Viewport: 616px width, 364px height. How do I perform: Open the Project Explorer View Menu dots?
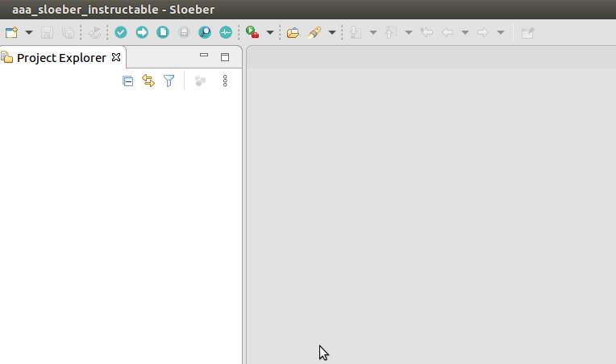[225, 81]
